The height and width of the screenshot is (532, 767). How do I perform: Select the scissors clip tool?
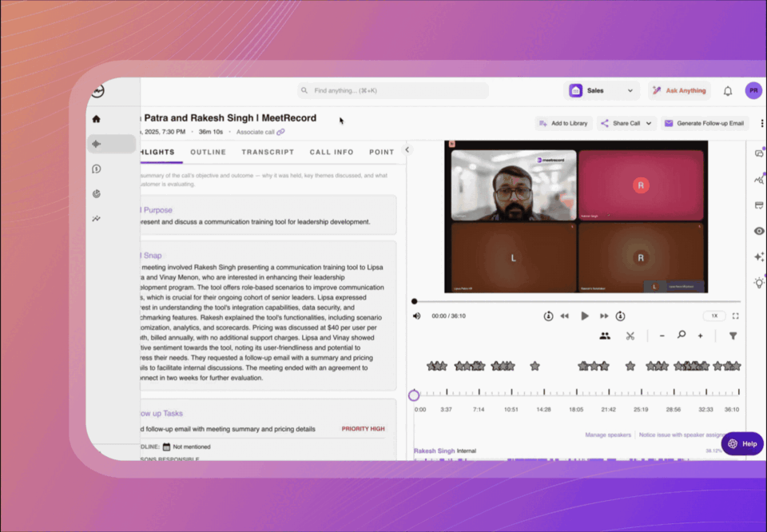[x=630, y=336]
